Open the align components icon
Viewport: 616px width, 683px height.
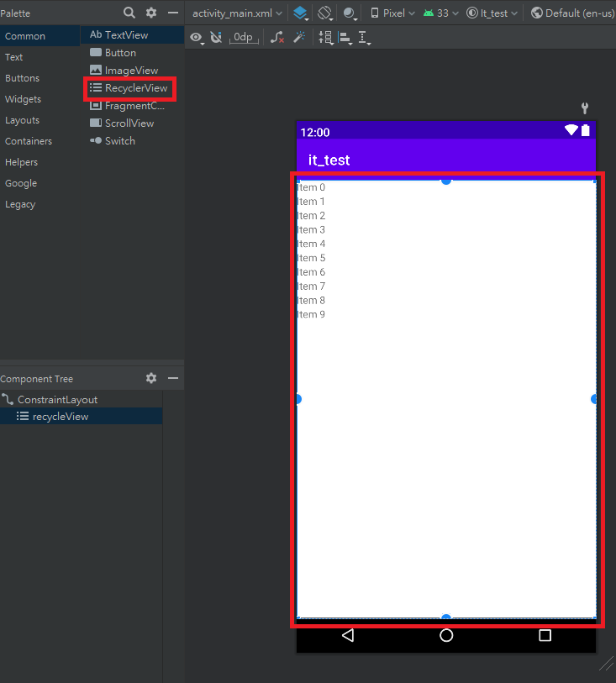pyautogui.click(x=345, y=38)
